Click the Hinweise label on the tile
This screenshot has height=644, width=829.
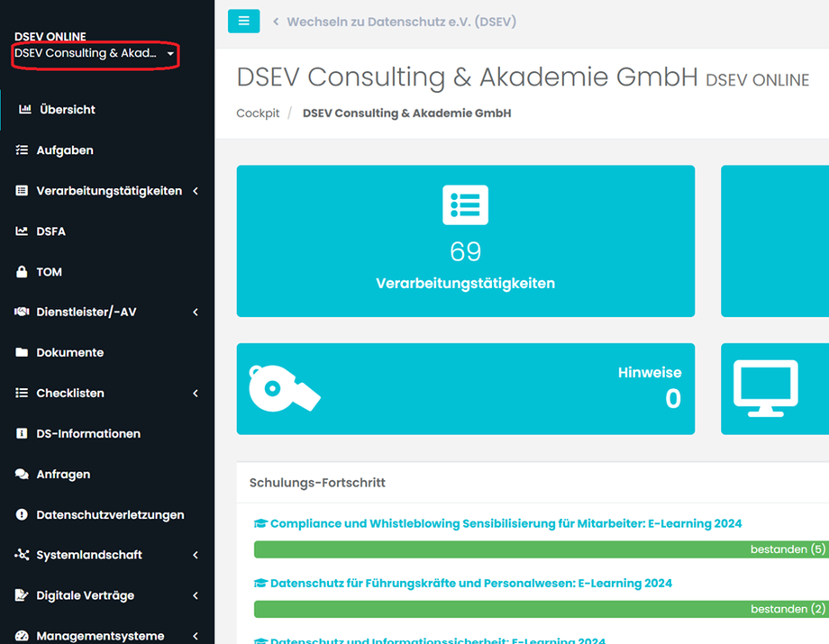click(x=650, y=373)
